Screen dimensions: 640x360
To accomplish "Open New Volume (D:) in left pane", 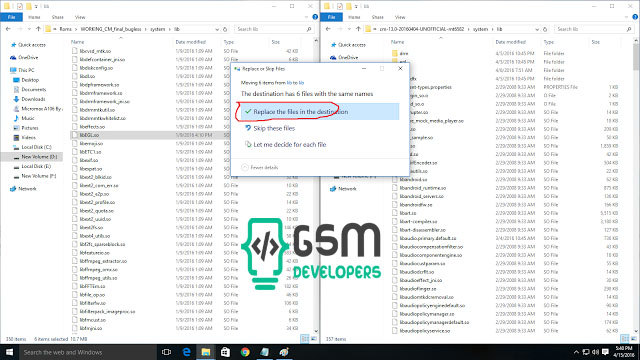I will coord(39,157).
